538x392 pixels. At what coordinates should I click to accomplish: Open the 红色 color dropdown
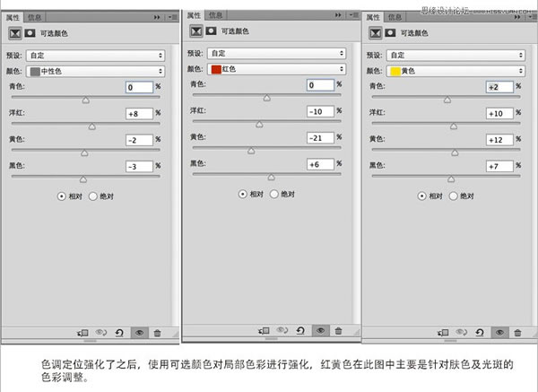276,69
